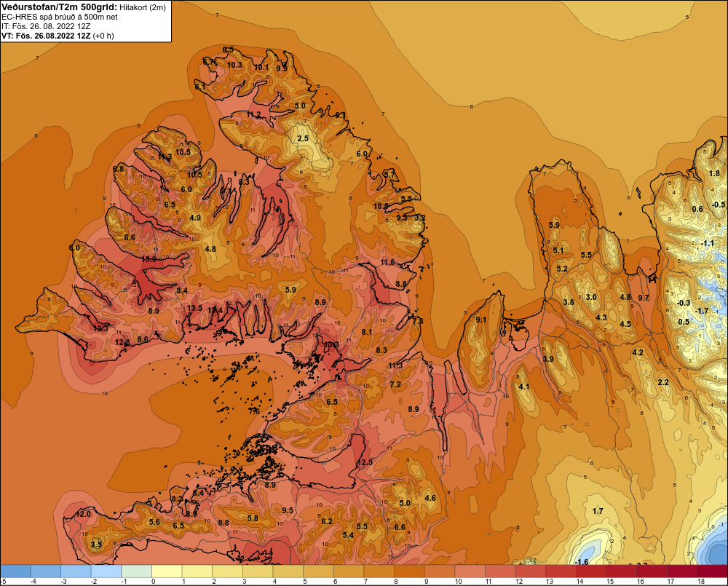The height and width of the screenshot is (586, 728).
Task: Select the 1.8 temperature value
Action: 715,173
